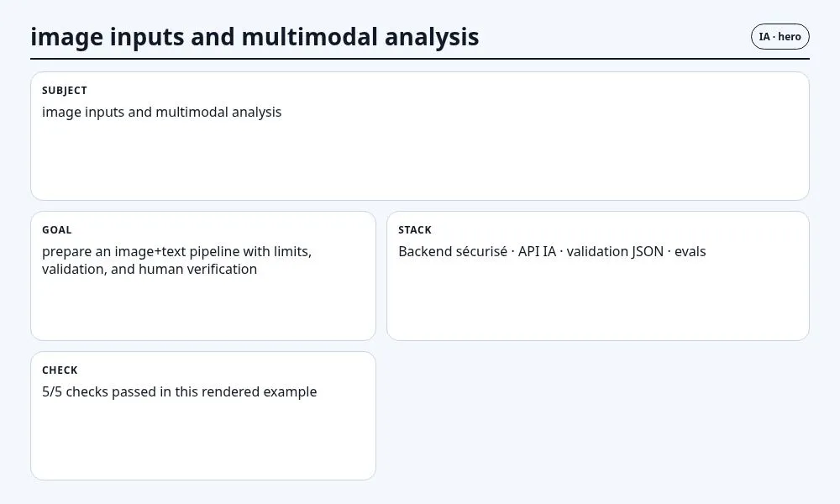
Task: Click the validation JSON stack item
Action: click(615, 252)
